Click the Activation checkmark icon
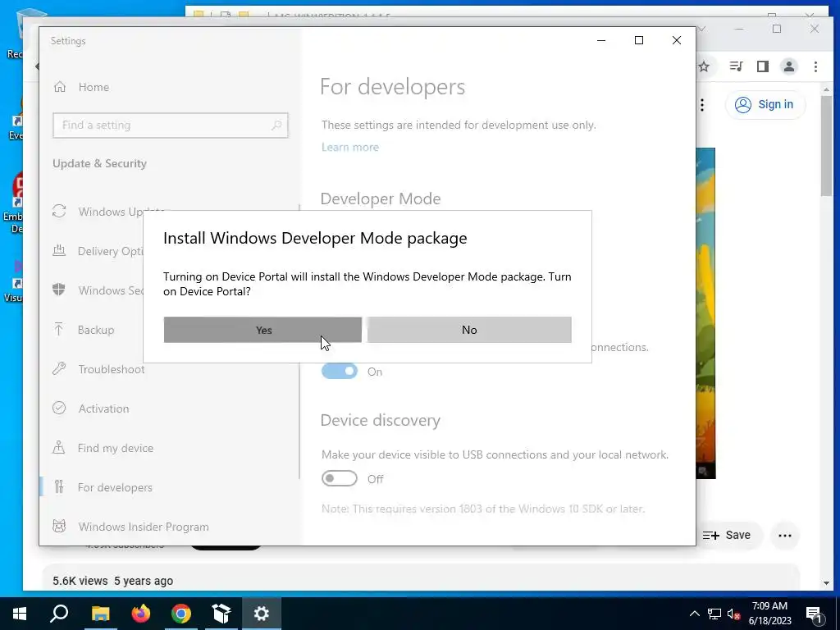The width and height of the screenshot is (840, 630). (59, 408)
